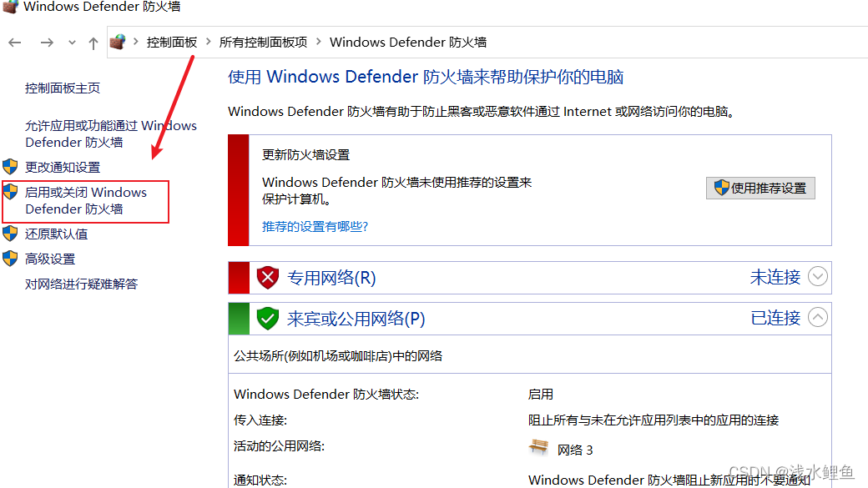Select Windows Defender 防火墙 breadcrumb
This screenshot has width=868, height=488.
pos(408,42)
